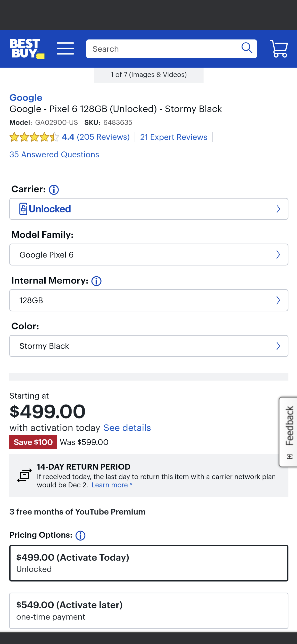
Task: Open the 128GB internal memory dropdown
Action: [149, 300]
